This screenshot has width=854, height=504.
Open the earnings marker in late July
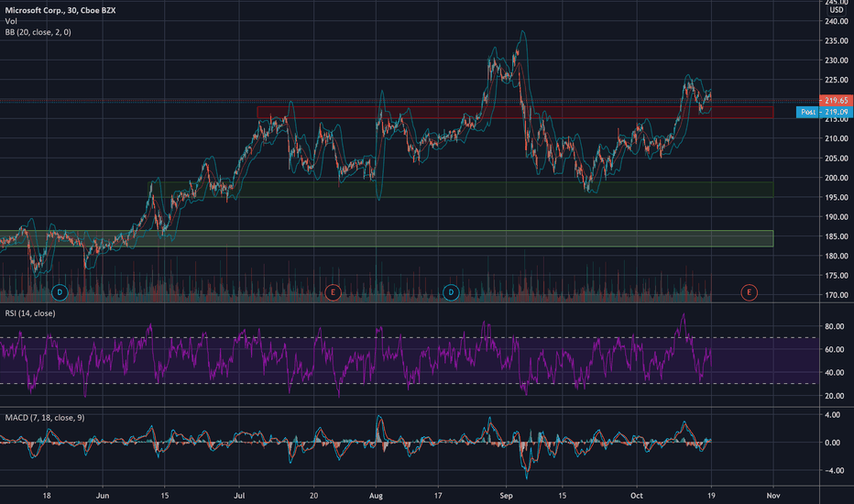[333, 292]
